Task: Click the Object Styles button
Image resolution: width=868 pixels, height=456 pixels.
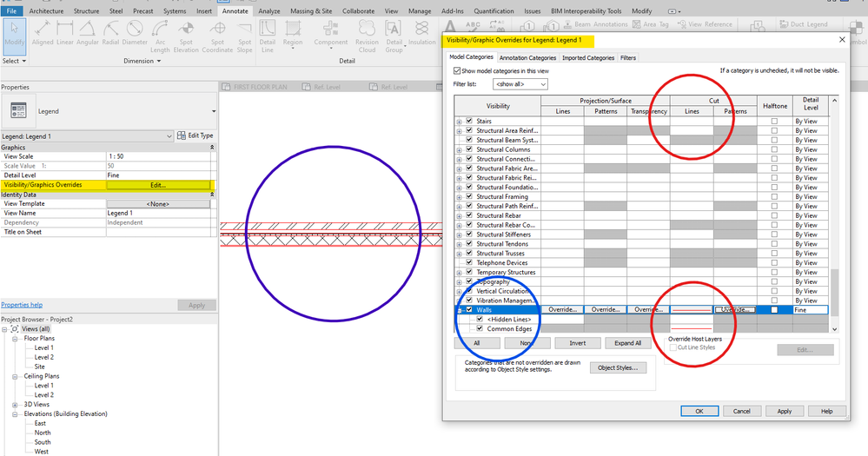Action: pos(618,367)
